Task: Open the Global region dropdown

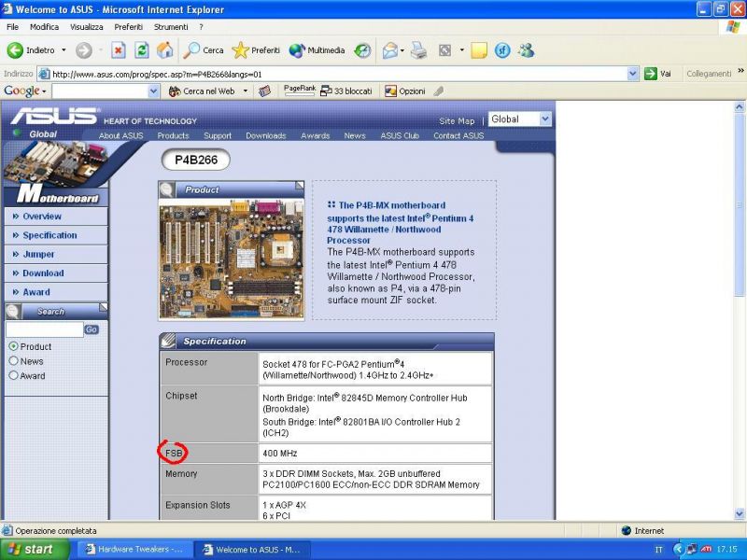Action: tap(520, 119)
